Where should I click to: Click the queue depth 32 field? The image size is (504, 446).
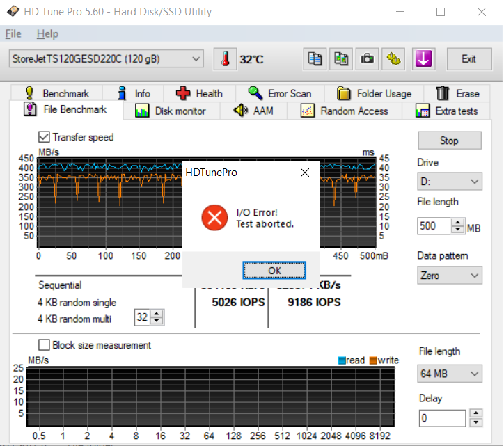click(x=143, y=317)
